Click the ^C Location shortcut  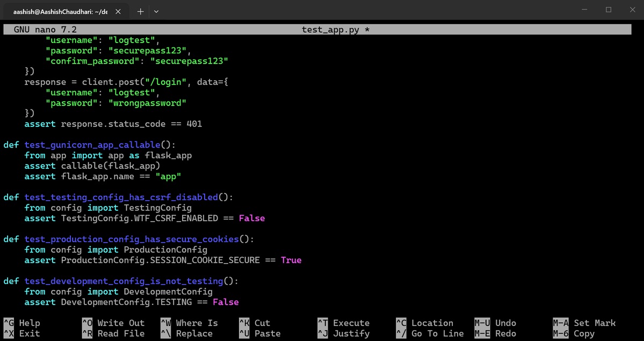pyautogui.click(x=425, y=323)
